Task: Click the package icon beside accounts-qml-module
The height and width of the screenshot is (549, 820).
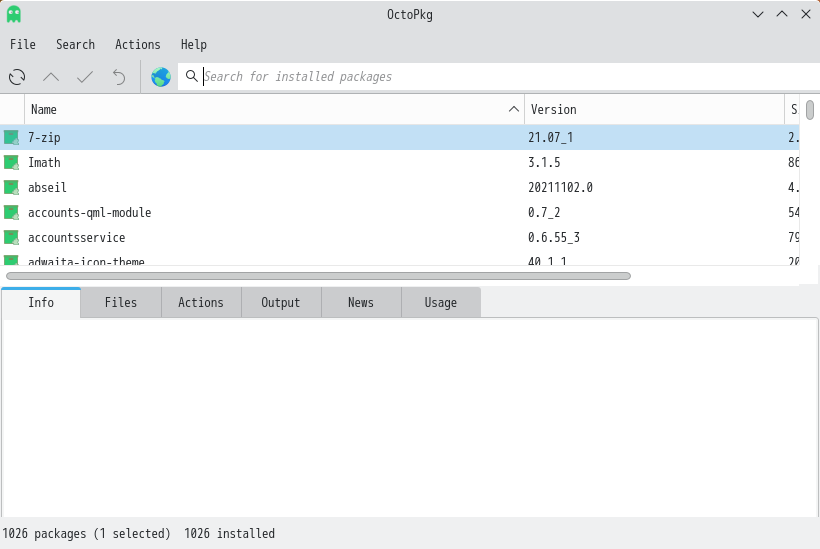Action: (12, 212)
